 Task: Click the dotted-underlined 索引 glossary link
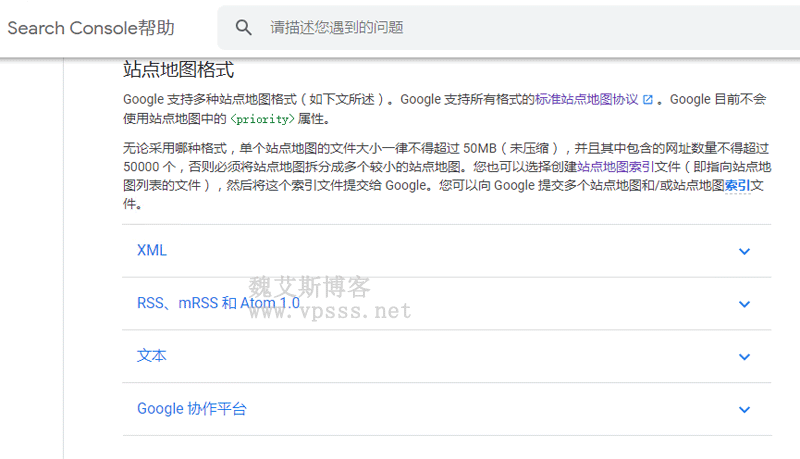(737, 186)
